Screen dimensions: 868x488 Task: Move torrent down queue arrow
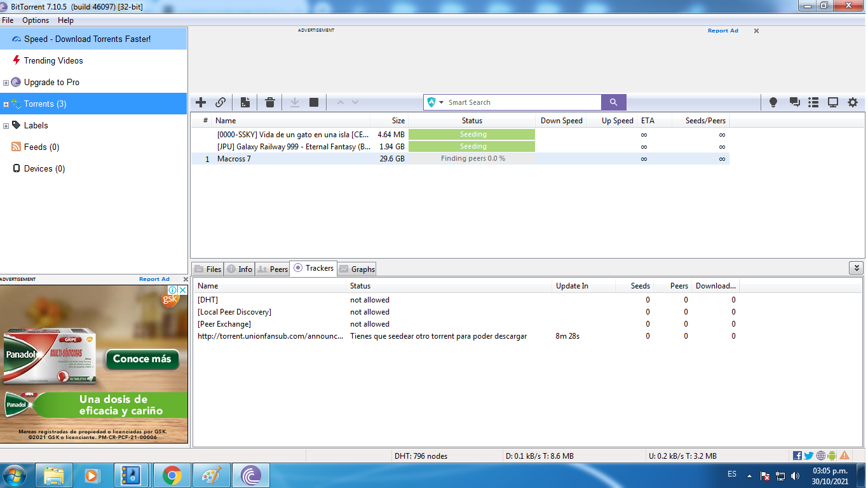tap(355, 102)
